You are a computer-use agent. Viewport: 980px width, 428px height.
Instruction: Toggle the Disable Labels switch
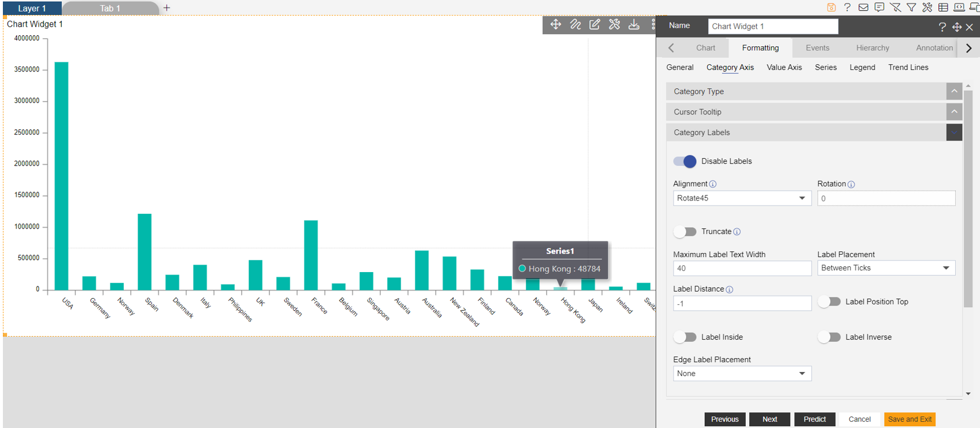685,161
